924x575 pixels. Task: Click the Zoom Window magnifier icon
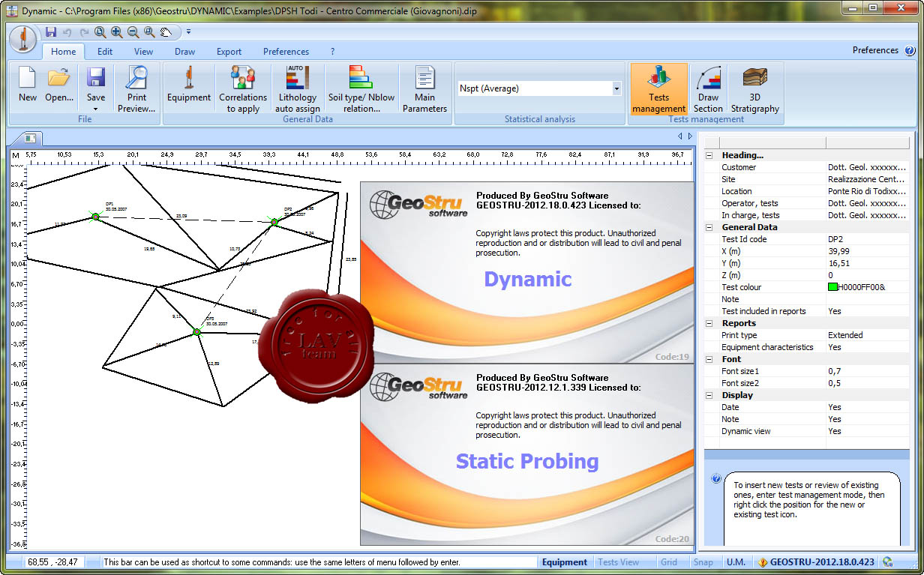[149, 31]
